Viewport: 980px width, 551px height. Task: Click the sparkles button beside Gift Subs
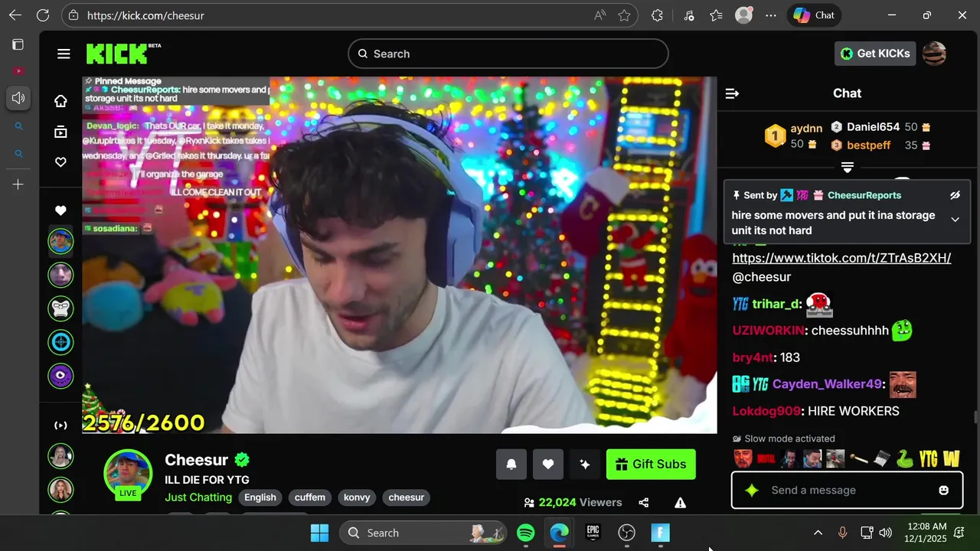click(585, 465)
